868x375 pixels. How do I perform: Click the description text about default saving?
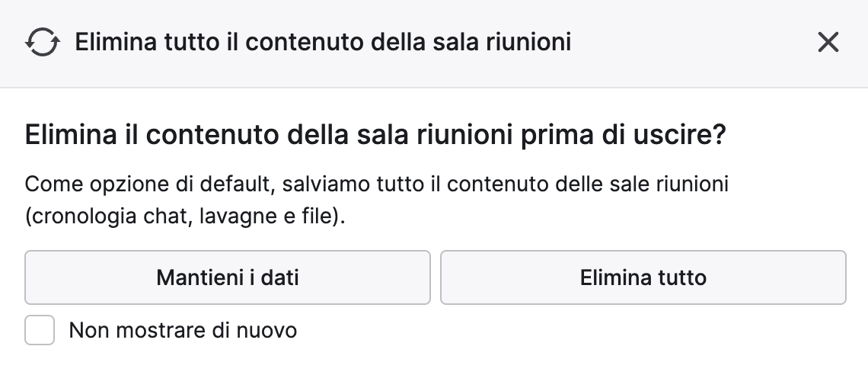tap(376, 200)
